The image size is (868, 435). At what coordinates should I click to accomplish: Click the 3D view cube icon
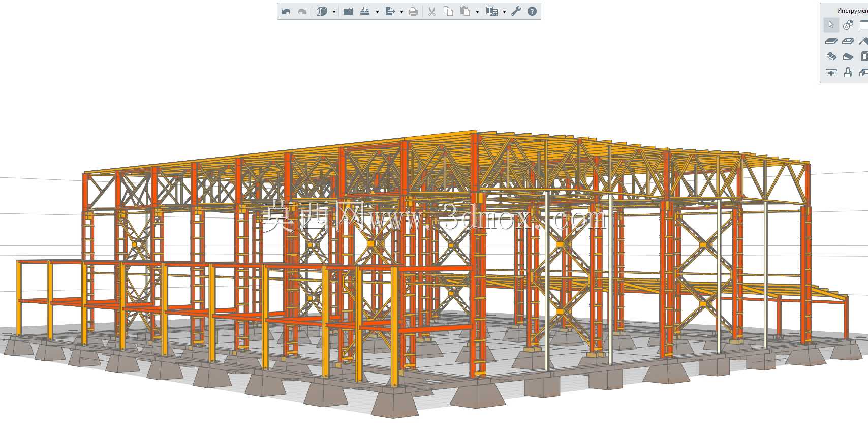pyautogui.click(x=322, y=11)
